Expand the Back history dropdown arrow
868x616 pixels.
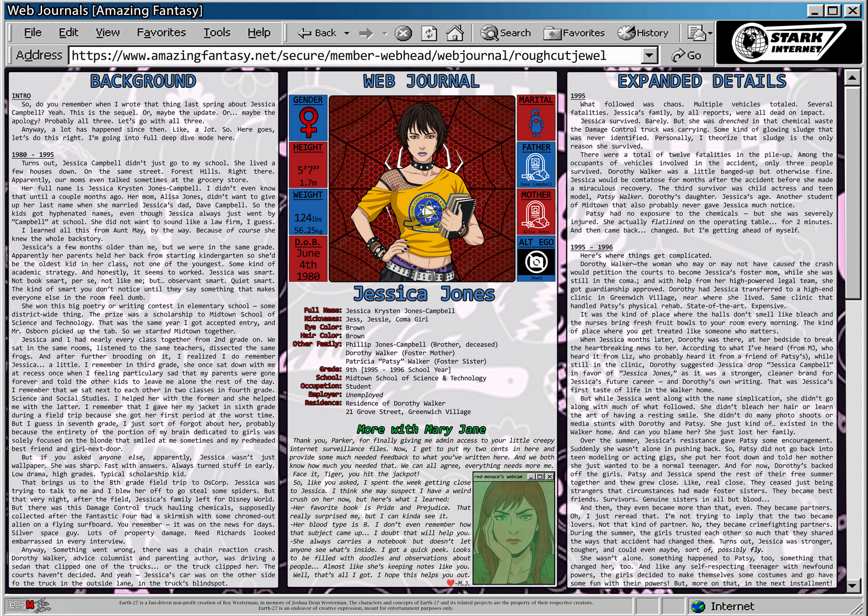(347, 33)
